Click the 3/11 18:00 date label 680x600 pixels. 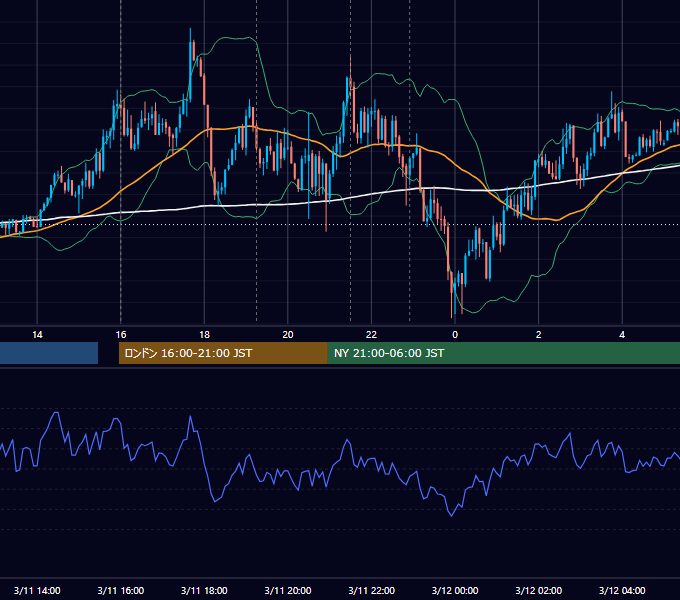point(204,590)
